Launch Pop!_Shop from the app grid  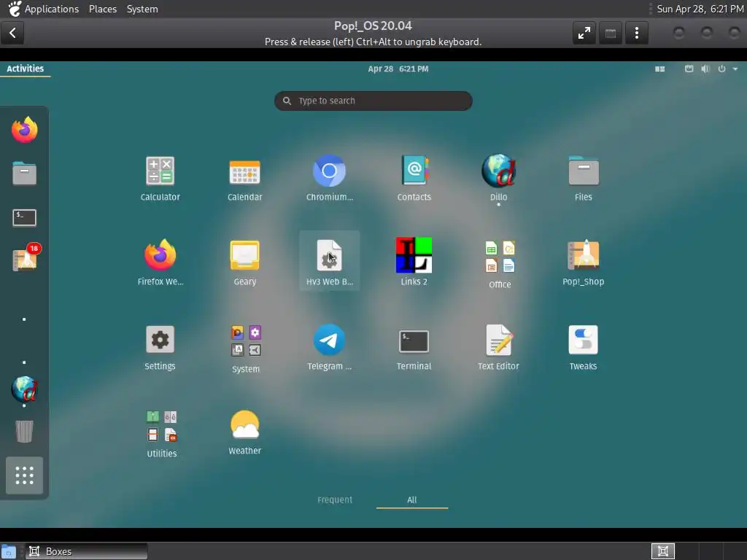583,262
